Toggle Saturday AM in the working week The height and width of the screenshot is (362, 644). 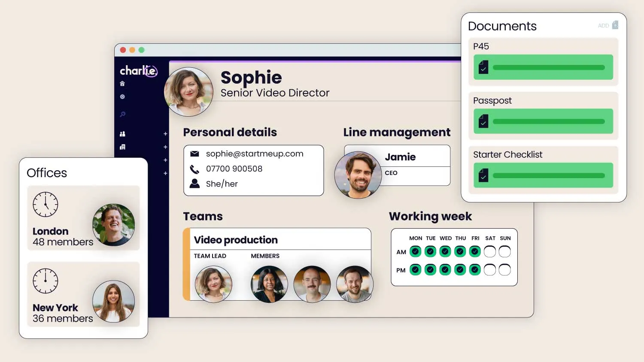pos(490,251)
